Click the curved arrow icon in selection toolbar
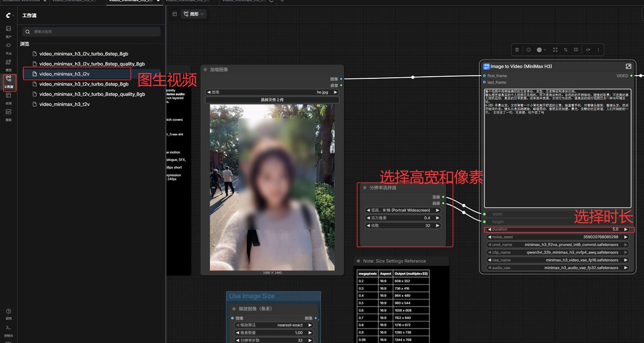The height and width of the screenshot is (343, 644). pos(588,49)
